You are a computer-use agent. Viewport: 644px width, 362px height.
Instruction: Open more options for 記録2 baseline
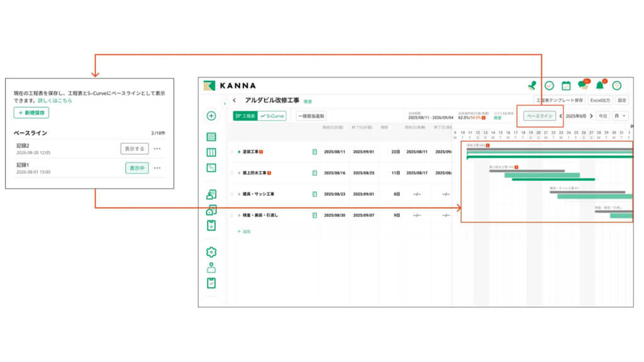[157, 148]
